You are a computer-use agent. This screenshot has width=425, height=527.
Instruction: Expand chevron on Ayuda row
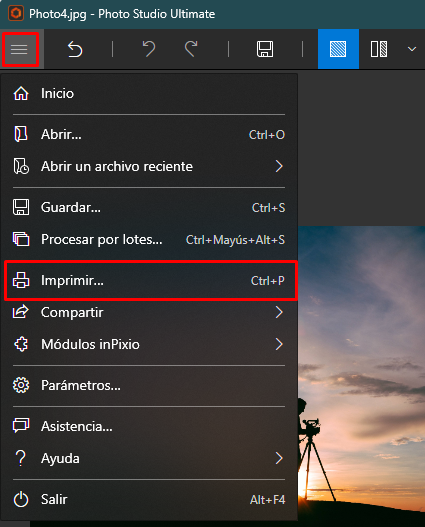(x=279, y=458)
